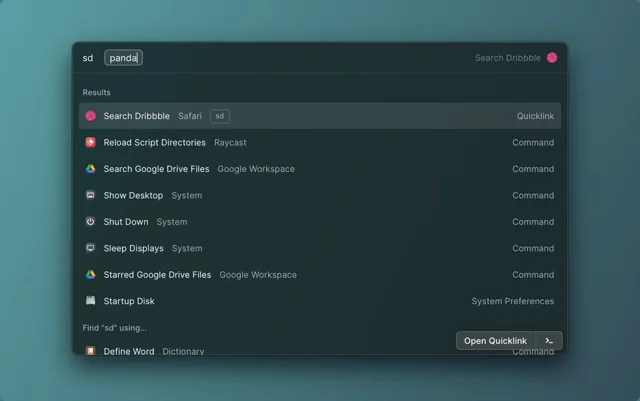Click the Define Word dictionary icon
640x401 pixels.
91,351
